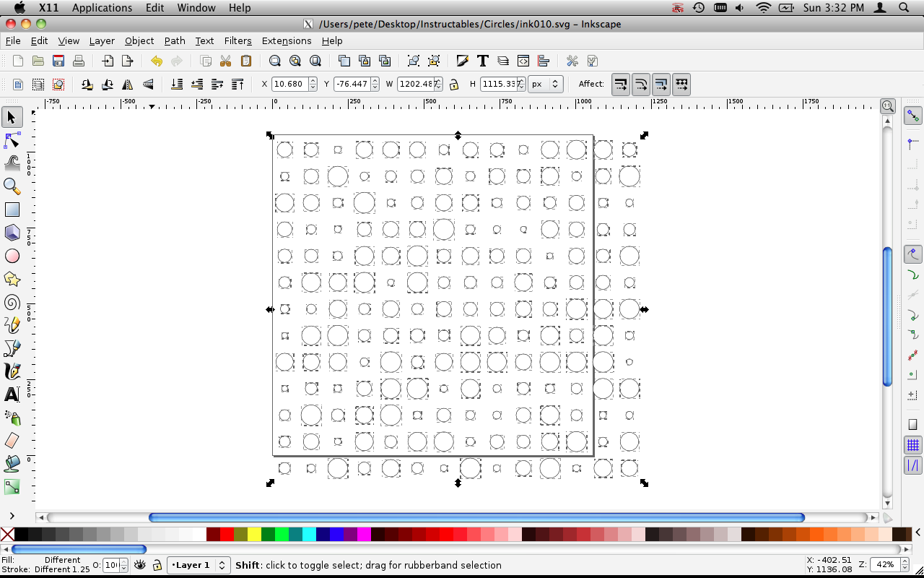The height and width of the screenshot is (578, 924).
Task: Select the Node edit tool
Action: (12, 140)
